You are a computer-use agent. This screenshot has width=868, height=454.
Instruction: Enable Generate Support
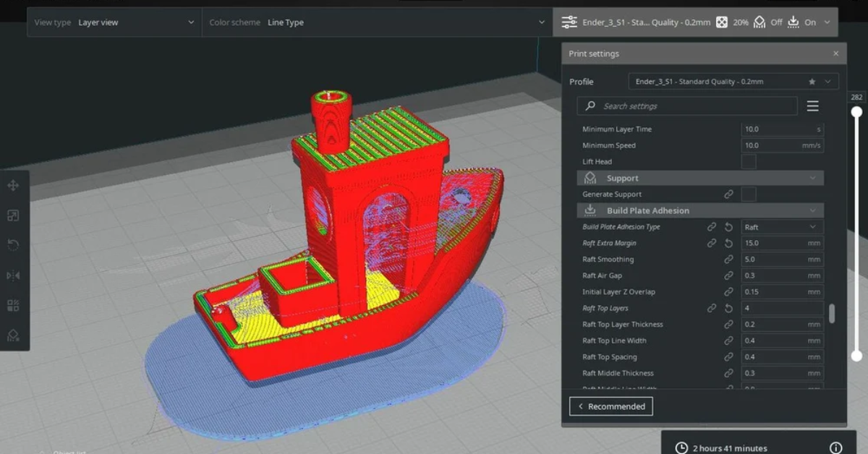pos(749,194)
